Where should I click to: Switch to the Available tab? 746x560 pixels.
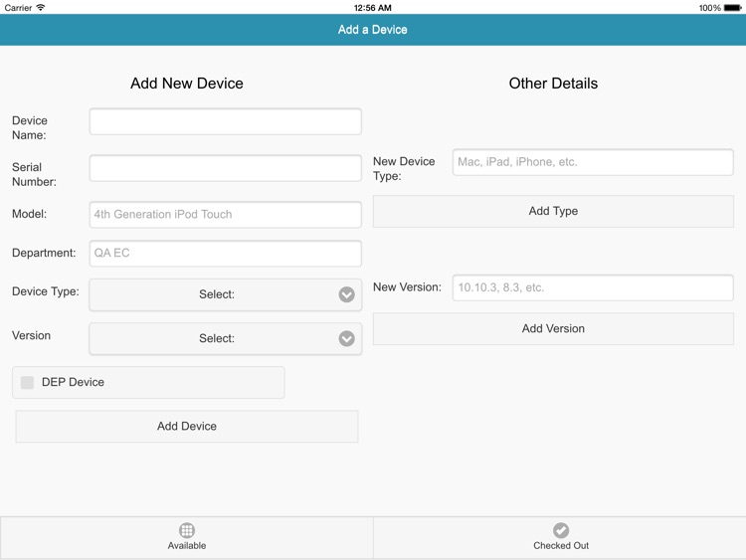click(x=187, y=538)
